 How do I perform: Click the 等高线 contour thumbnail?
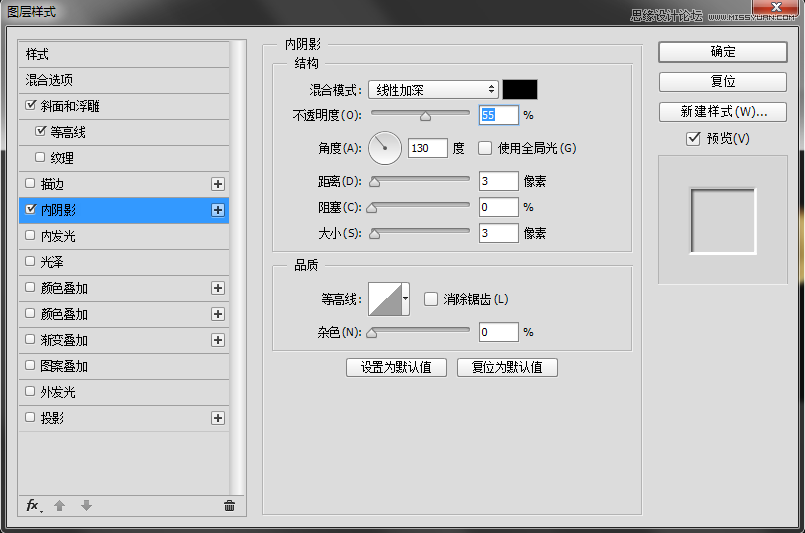coord(385,299)
